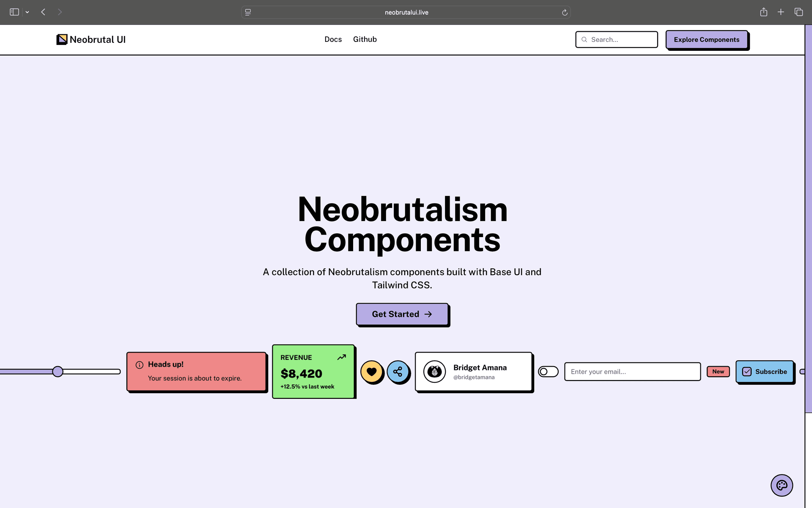812x508 pixels.
Task: Click the Get Started button
Action: coord(402,314)
